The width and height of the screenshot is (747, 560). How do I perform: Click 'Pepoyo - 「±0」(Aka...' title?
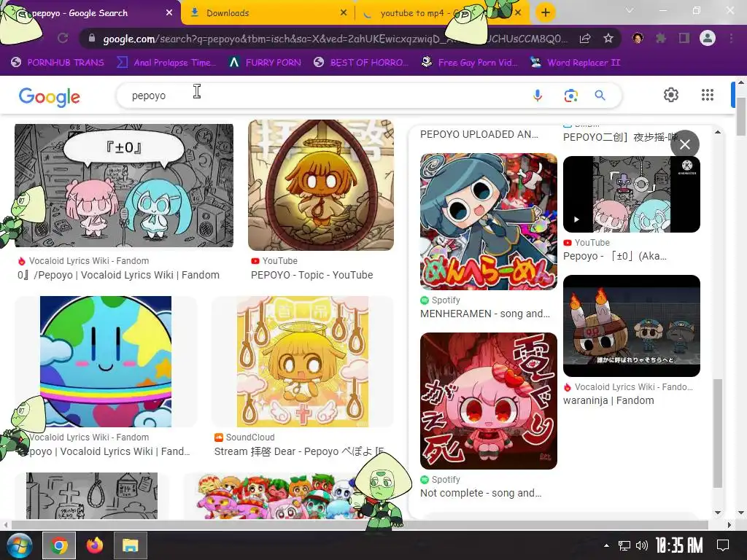point(614,256)
